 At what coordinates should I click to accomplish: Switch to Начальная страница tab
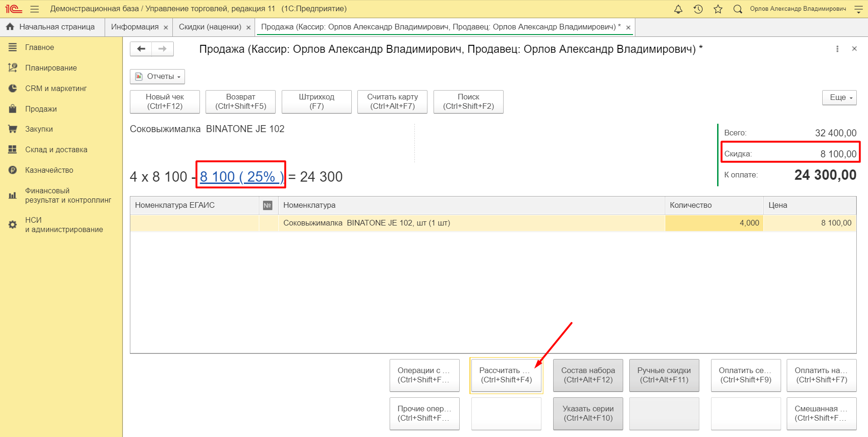[x=52, y=27]
